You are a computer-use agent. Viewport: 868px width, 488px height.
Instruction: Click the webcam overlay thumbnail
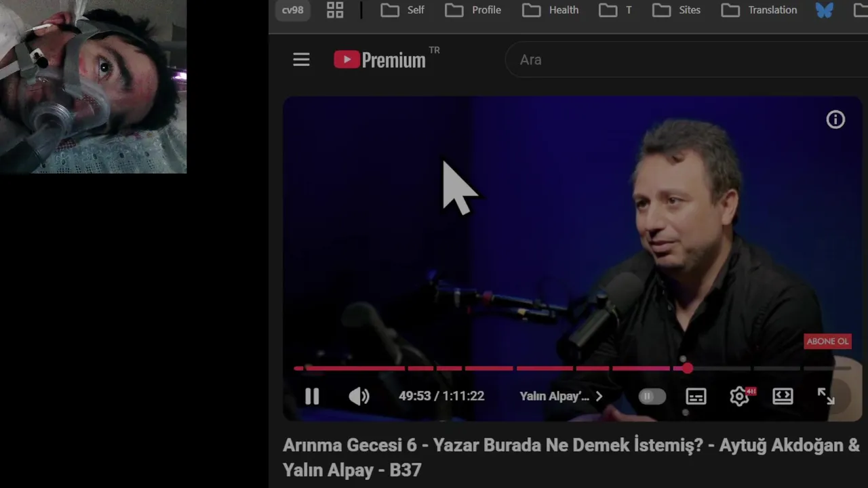(x=93, y=87)
